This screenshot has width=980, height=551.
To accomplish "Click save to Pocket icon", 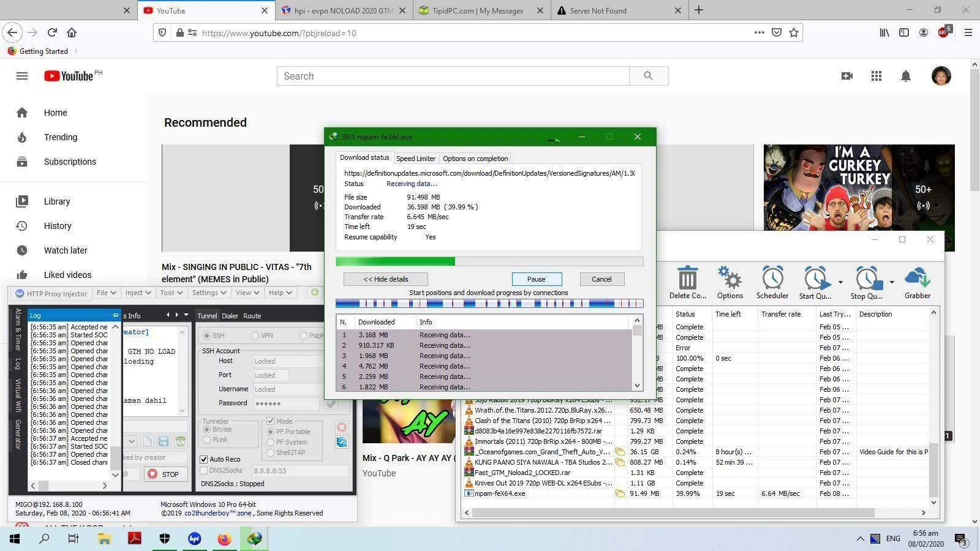I will [777, 32].
